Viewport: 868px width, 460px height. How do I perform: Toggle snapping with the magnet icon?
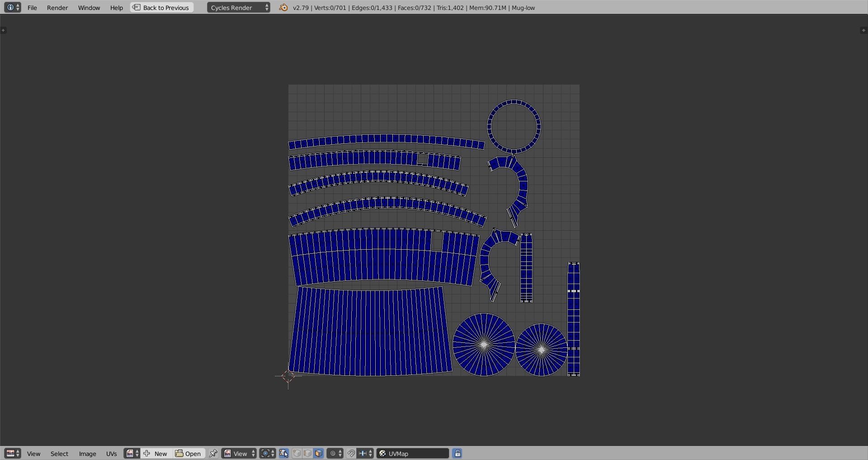click(351, 454)
